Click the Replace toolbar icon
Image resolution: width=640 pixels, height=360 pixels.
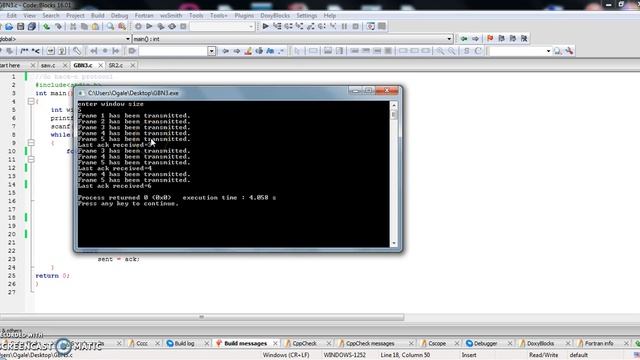122,27
